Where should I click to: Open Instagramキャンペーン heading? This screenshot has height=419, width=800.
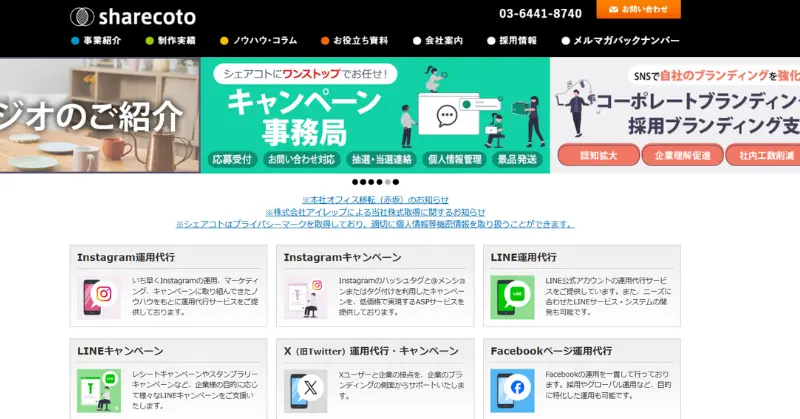coord(342,257)
